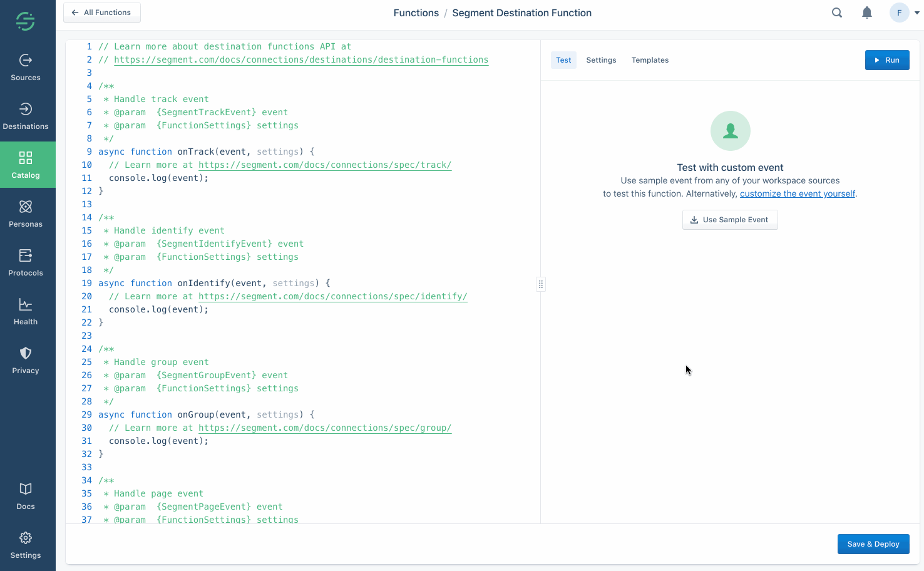Open the Privacy section
Viewport: 924px width, 571px height.
25,360
